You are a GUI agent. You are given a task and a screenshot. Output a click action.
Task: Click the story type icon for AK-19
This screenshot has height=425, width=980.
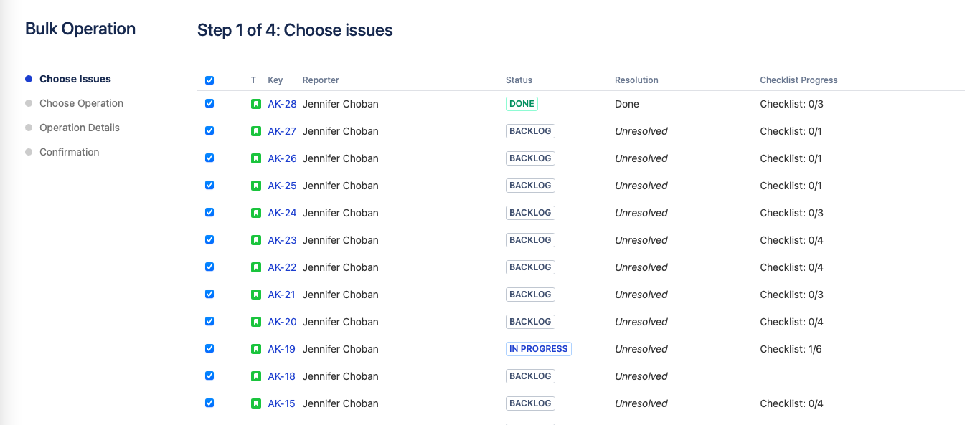tap(256, 349)
